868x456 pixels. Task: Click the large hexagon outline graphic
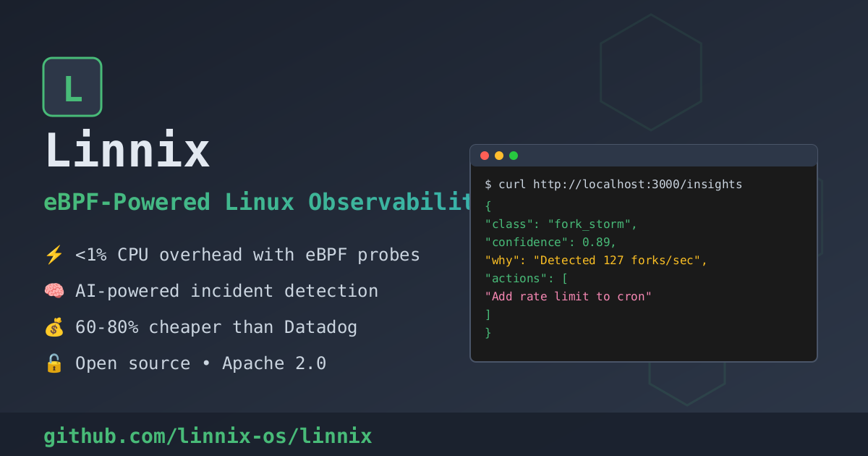click(651, 72)
